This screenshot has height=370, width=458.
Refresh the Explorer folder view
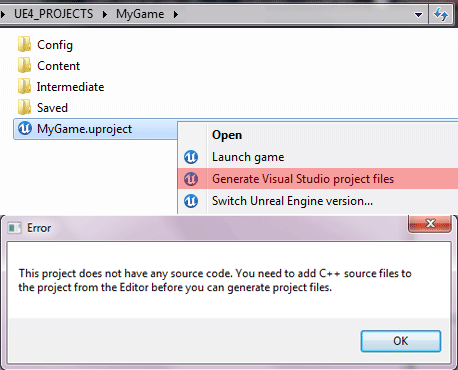441,14
